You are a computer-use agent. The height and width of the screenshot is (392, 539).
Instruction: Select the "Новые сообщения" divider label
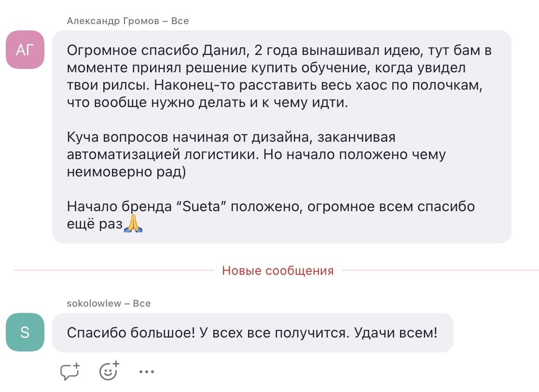pyautogui.click(x=277, y=270)
